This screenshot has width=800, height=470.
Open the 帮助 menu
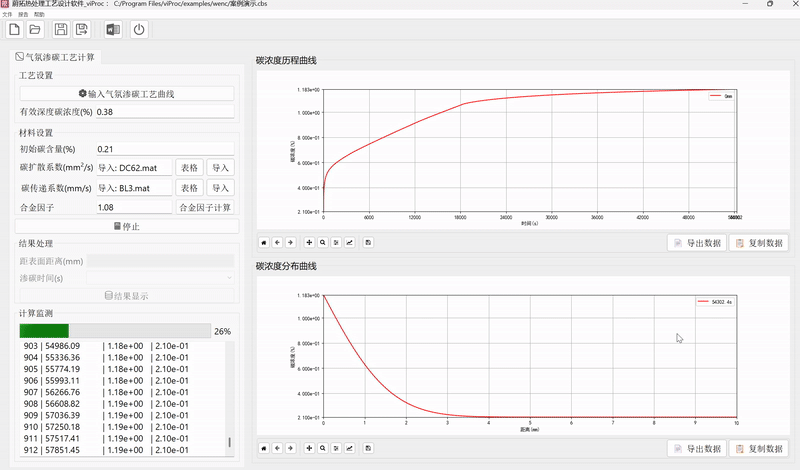pos(39,15)
